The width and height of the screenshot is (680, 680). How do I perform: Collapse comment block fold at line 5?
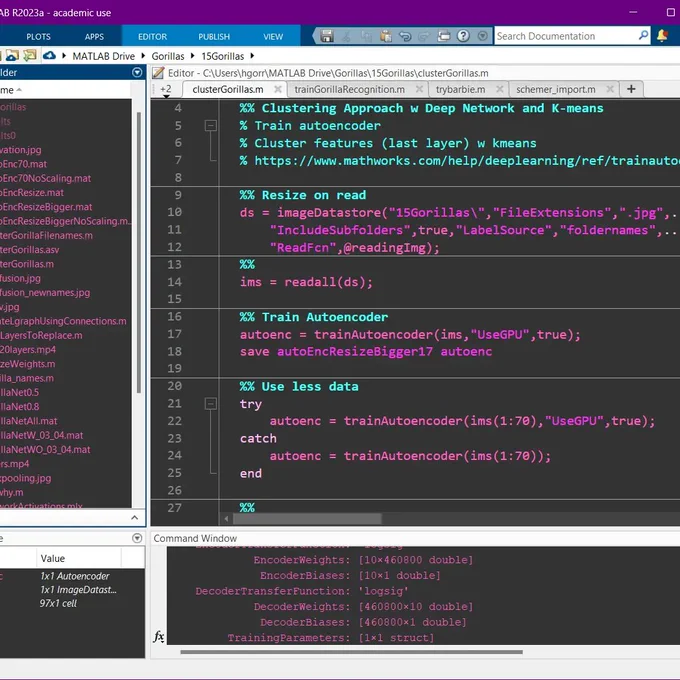pos(210,126)
